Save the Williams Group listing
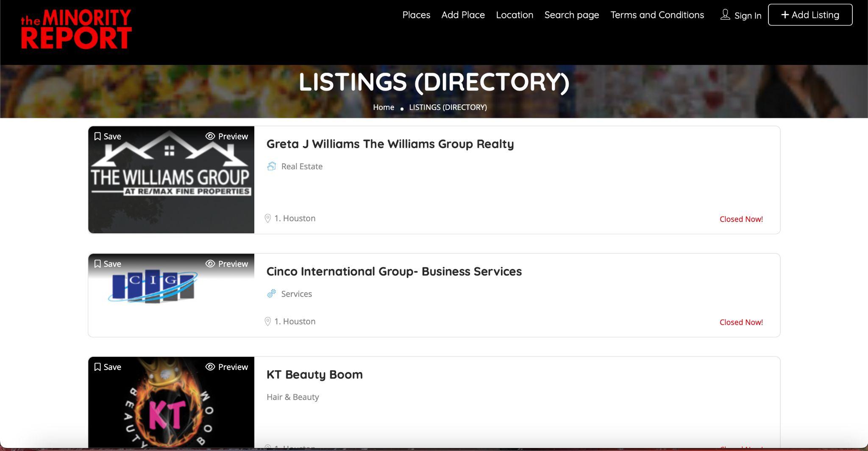 pos(108,136)
